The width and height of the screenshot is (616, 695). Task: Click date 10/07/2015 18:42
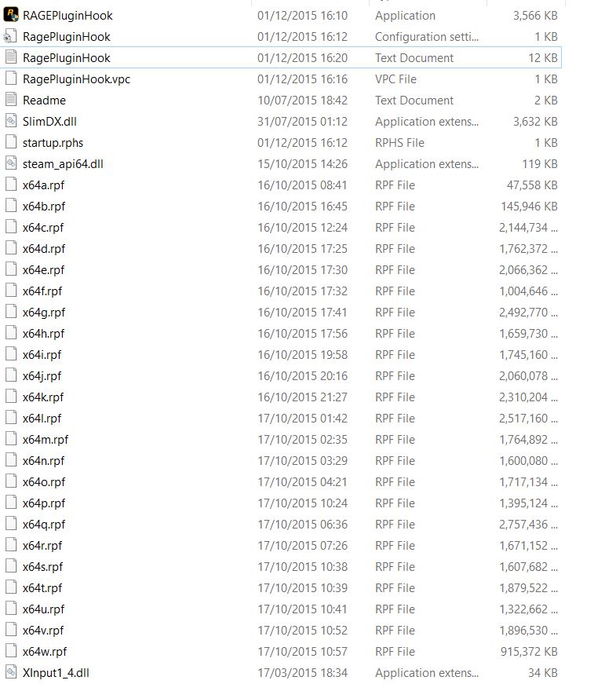(302, 101)
